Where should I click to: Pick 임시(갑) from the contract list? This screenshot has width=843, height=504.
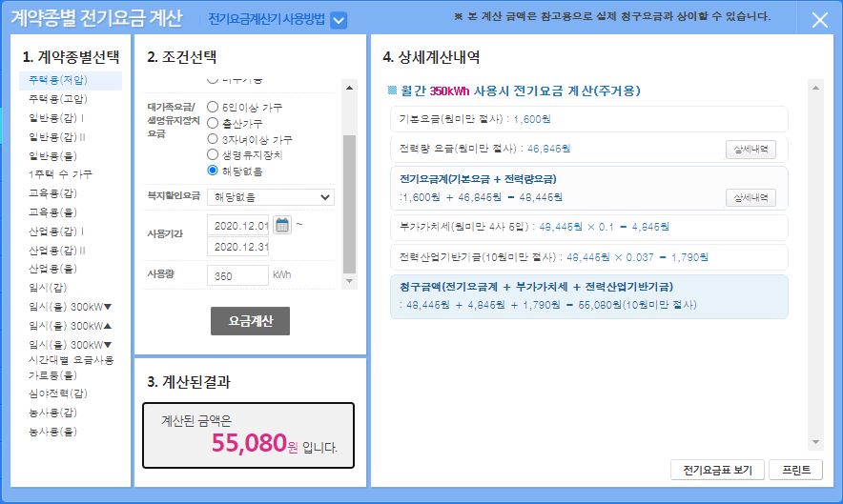coord(48,288)
